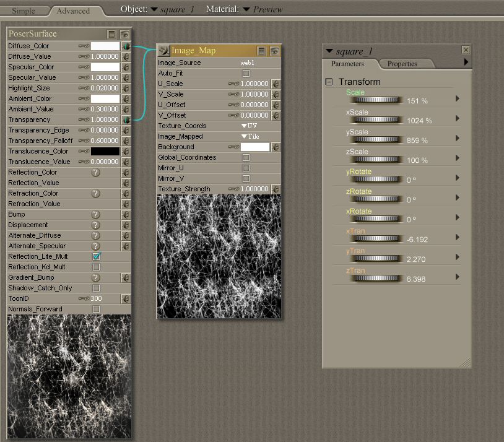Viewport: 504px width, 442px height.
Task: Click the Image_Source web1 value
Action: [x=248, y=63]
